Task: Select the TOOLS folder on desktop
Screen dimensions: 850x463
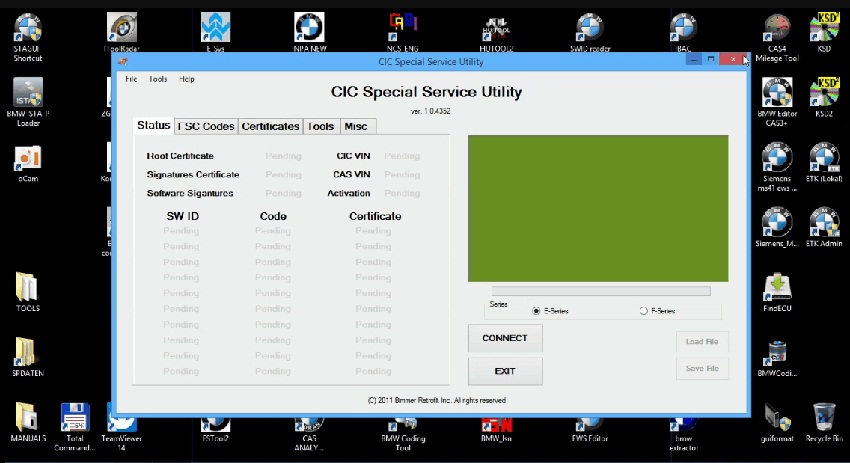Action: click(x=28, y=288)
